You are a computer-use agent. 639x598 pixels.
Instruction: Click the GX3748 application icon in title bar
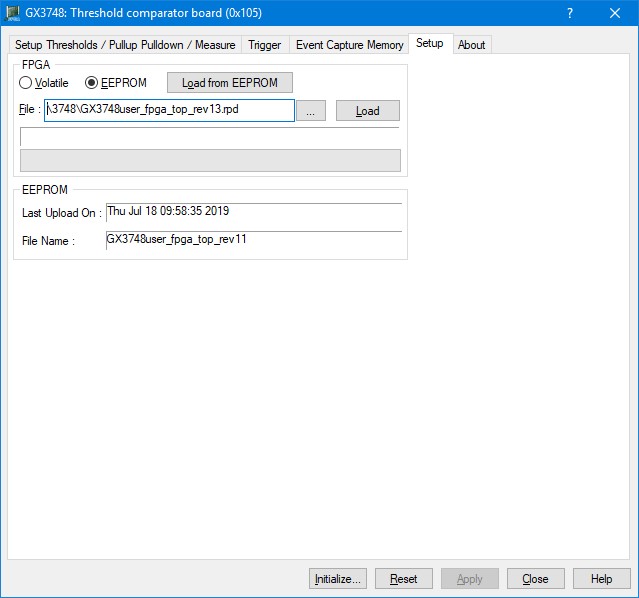[x=13, y=13]
